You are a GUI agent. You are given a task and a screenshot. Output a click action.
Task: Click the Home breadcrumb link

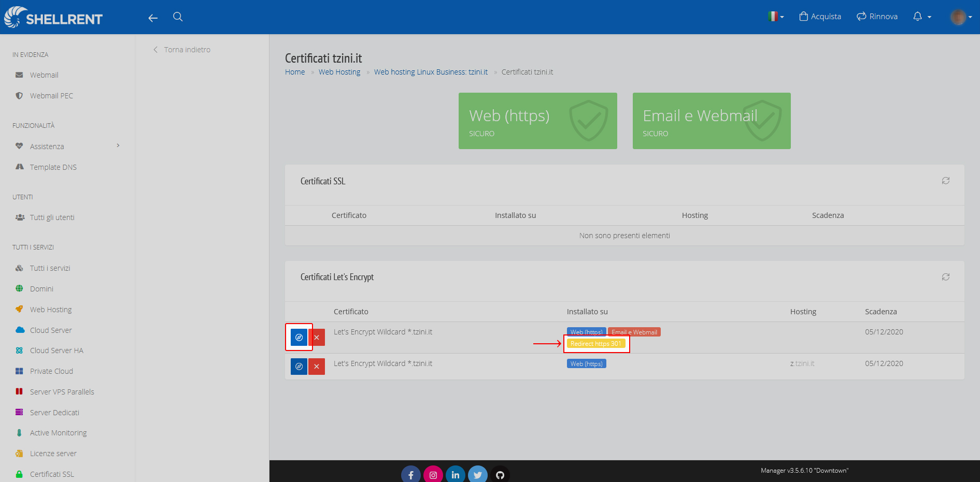[x=295, y=72]
